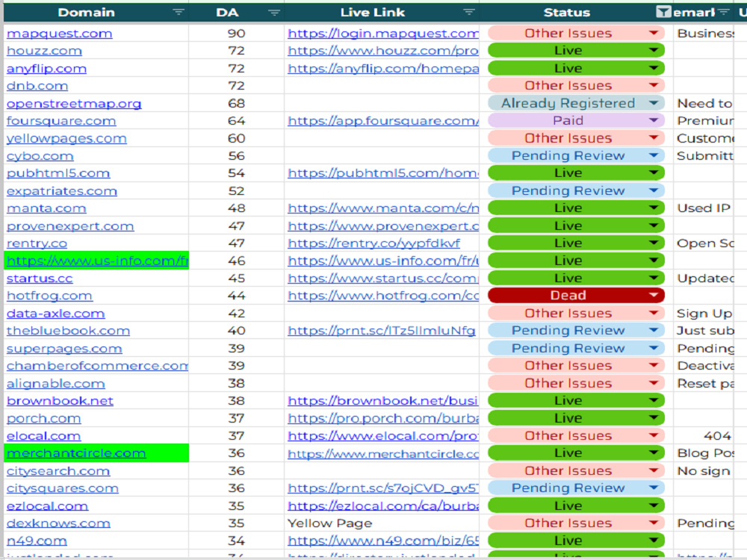Select the Need to remark for openstreetmap.org
This screenshot has width=747, height=560.
[x=704, y=103]
